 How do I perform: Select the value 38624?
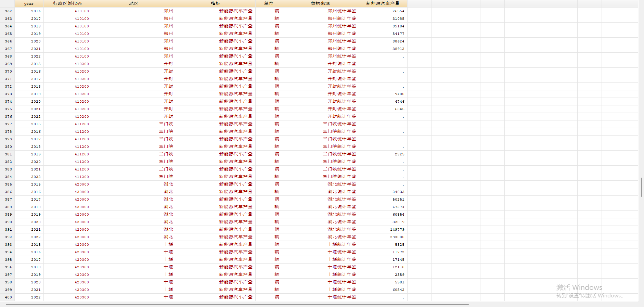click(x=398, y=41)
